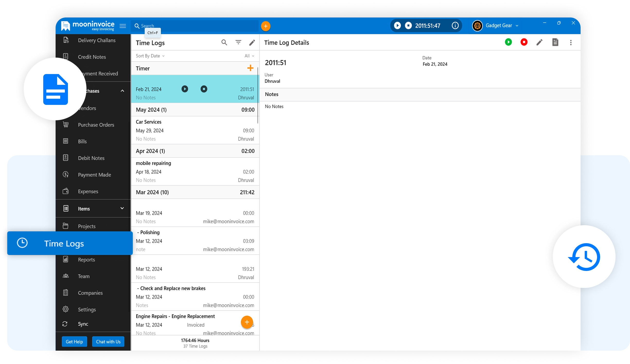Click the magnifier icon in the Time Logs header

[x=224, y=43]
